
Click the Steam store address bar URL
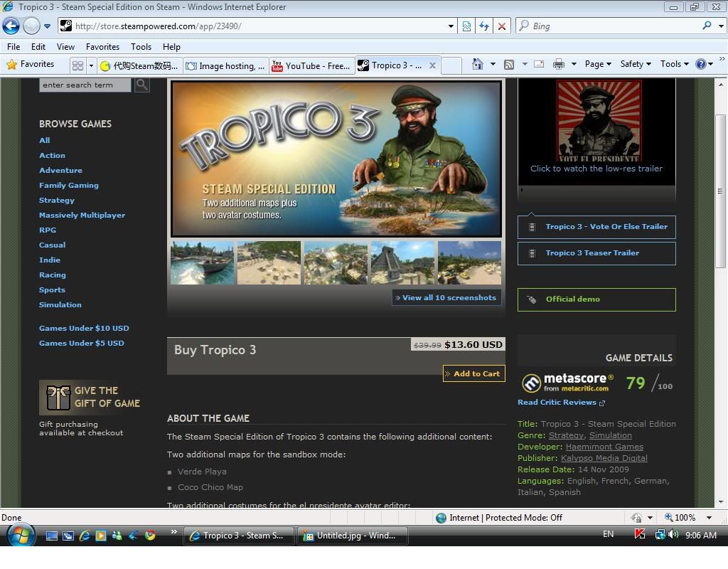click(158, 26)
